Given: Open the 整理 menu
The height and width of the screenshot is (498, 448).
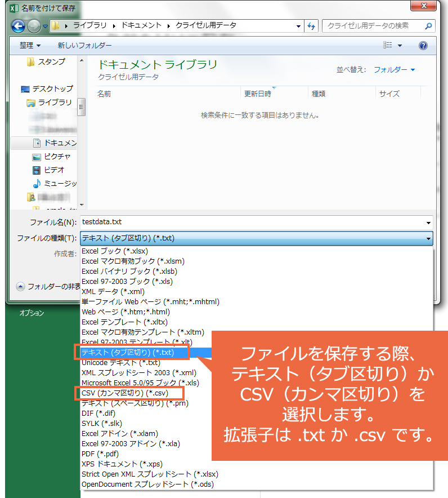Looking at the screenshot, I should pos(30,46).
